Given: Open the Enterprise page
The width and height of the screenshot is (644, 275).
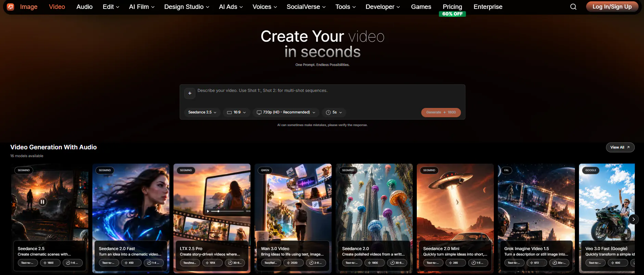Looking at the screenshot, I should tap(488, 7).
